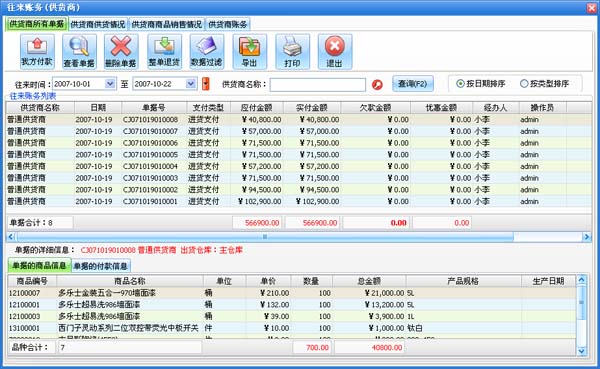The image size is (600, 369).
Task: Click the 删除单据 delete document icon
Action: coord(121,52)
